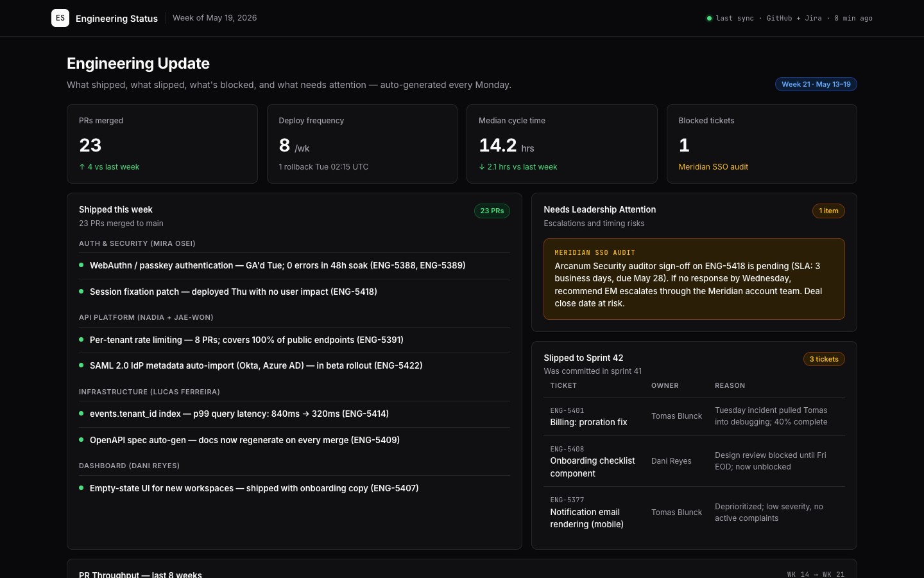This screenshot has height=578, width=924.
Task: Click the 23 PRs badge
Action: pos(492,211)
